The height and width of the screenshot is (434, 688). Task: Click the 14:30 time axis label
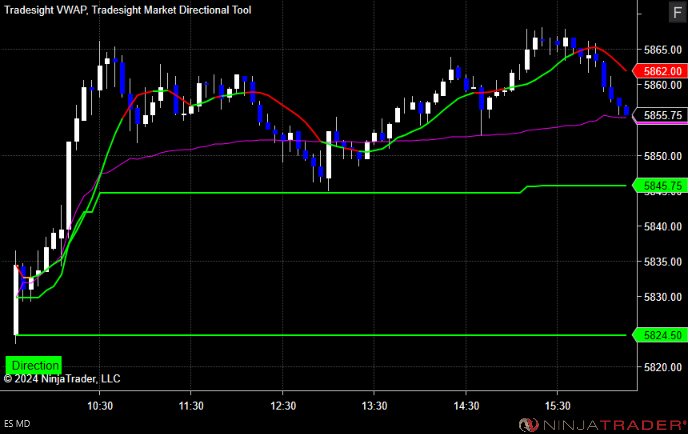click(x=466, y=406)
